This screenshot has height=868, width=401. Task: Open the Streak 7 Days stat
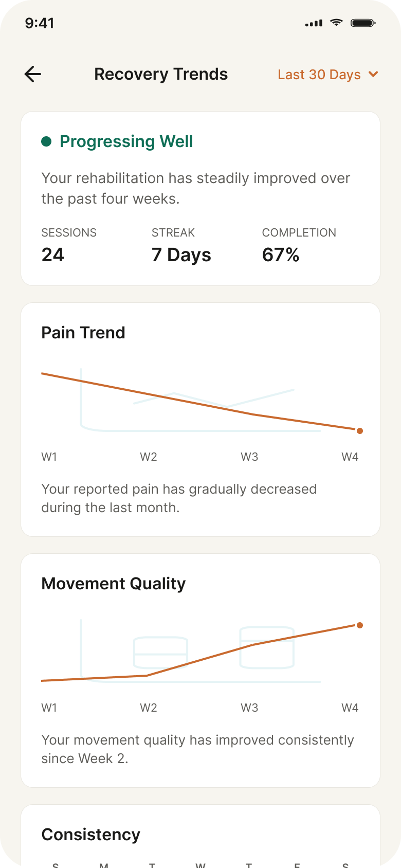[x=181, y=246]
